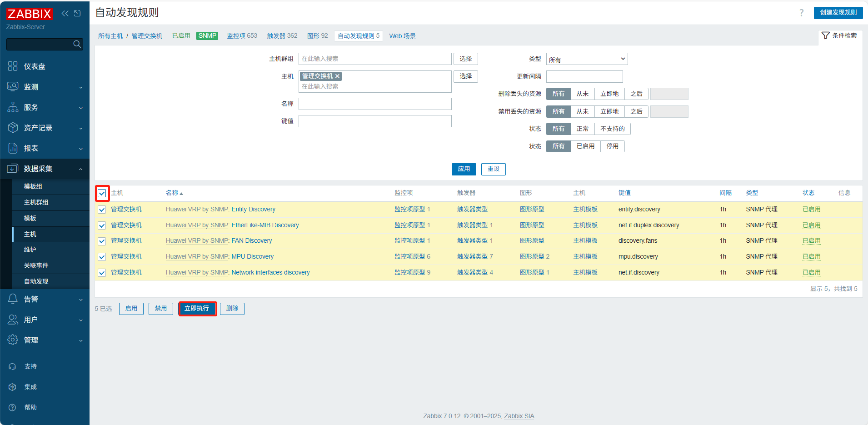Uncheck the Entity Discovery row checkbox
This screenshot has width=868, height=425.
point(102,210)
